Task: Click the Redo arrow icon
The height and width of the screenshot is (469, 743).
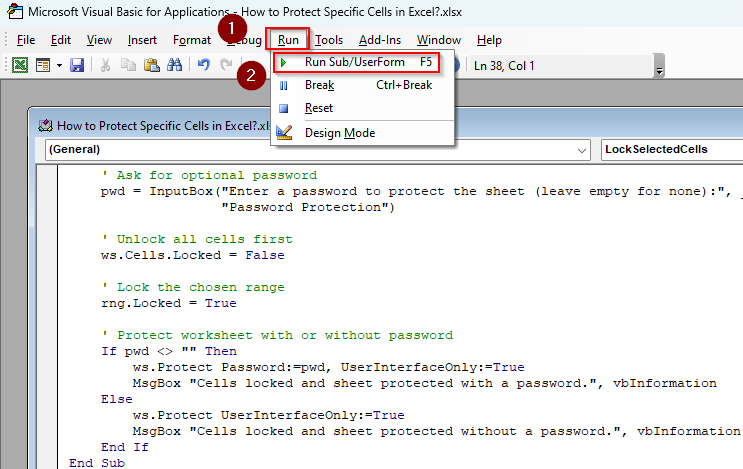Action: coord(226,65)
